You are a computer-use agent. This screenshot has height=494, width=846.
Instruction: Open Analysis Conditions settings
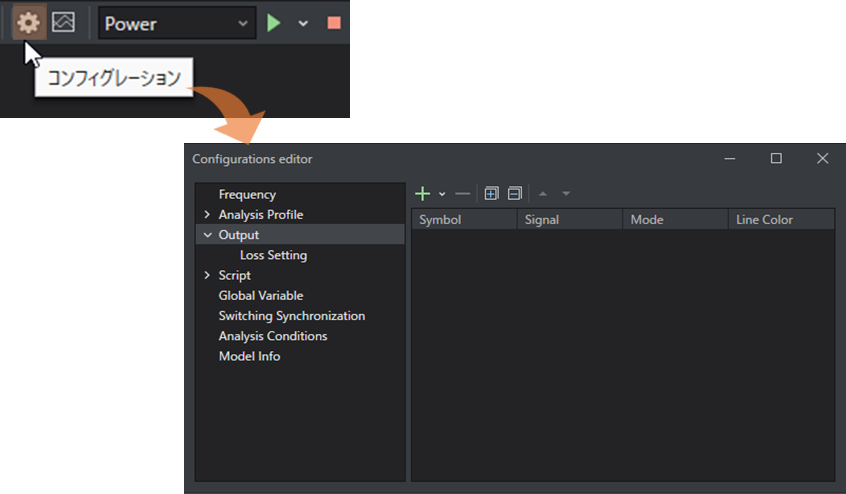[x=272, y=336]
